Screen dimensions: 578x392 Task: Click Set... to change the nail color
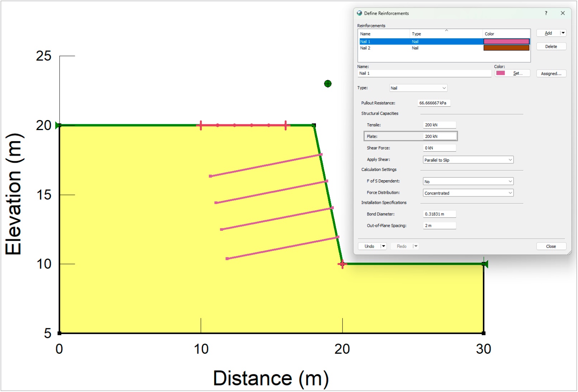517,73
